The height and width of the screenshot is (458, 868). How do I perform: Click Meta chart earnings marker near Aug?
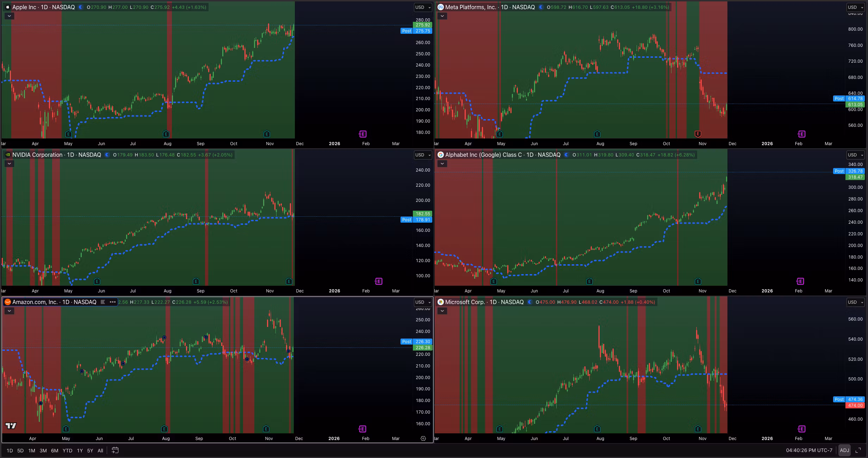[x=597, y=134]
